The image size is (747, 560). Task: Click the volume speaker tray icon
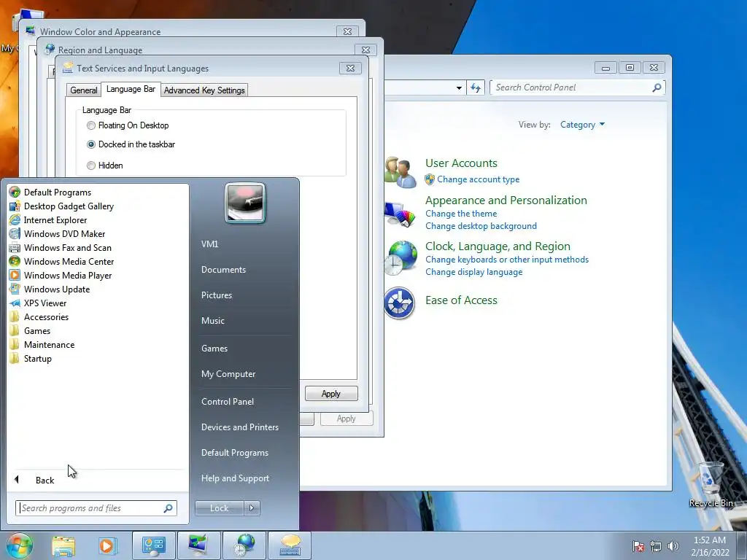(673, 546)
